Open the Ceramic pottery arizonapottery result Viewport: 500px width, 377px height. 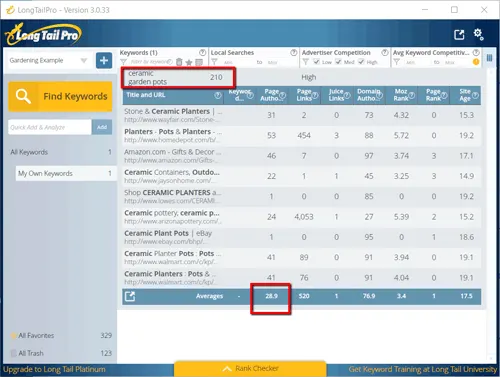click(172, 217)
